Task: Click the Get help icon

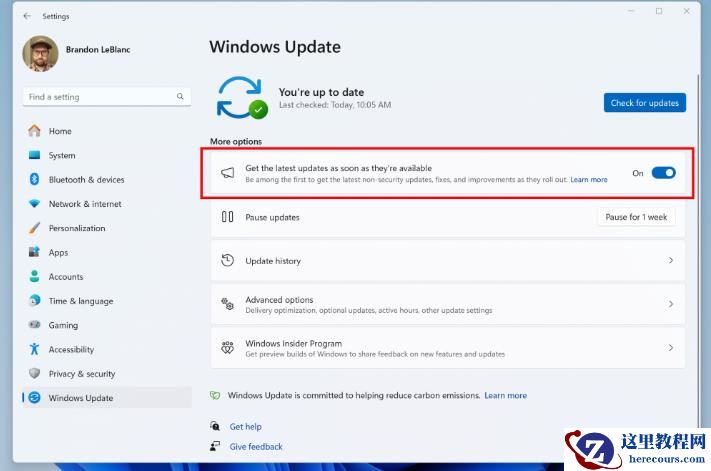Action: [215, 426]
